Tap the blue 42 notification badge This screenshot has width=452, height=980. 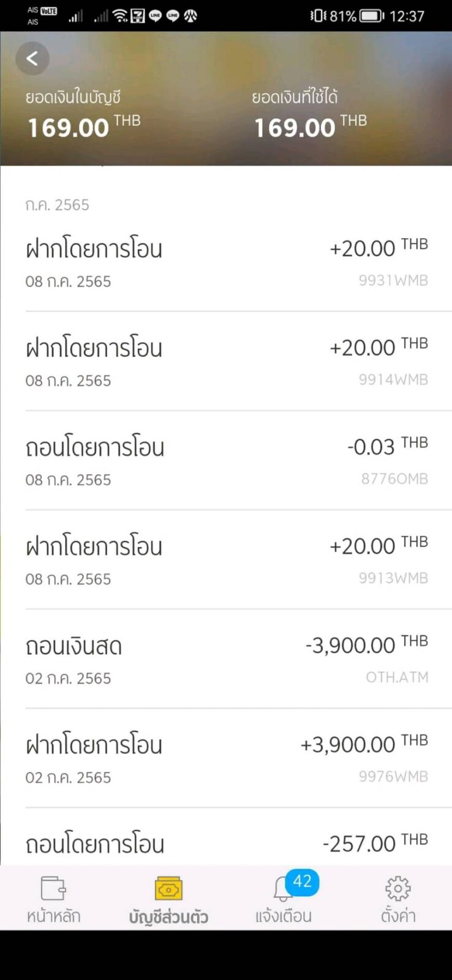(x=302, y=881)
